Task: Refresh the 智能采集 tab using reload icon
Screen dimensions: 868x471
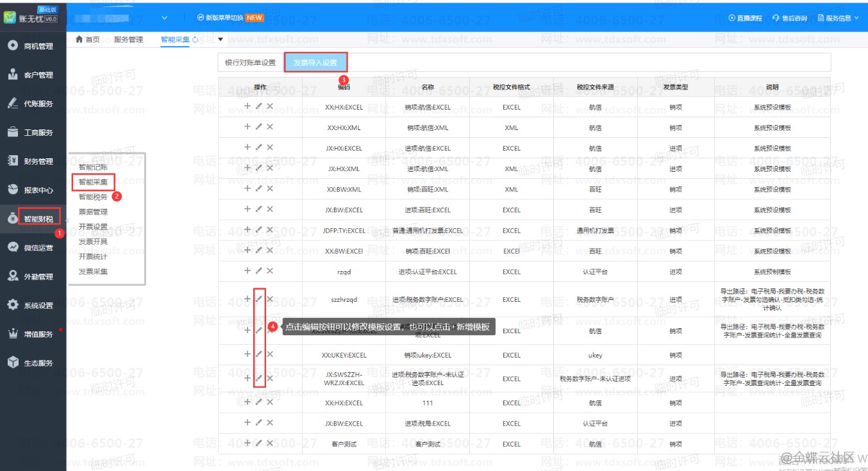Action: [x=195, y=40]
